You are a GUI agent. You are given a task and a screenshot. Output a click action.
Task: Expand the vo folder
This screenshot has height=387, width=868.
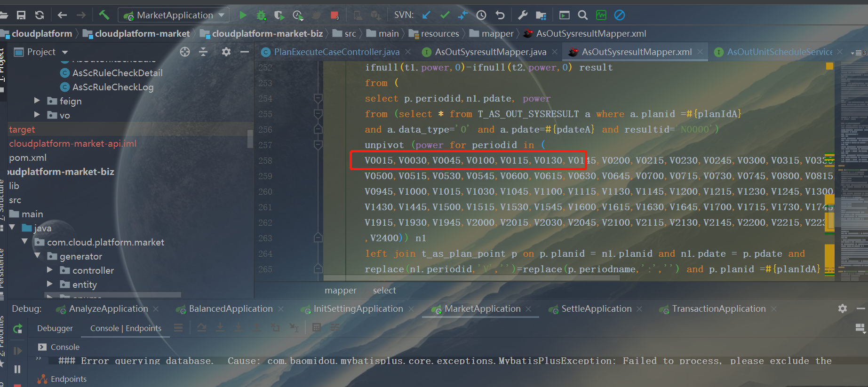pyautogui.click(x=37, y=115)
